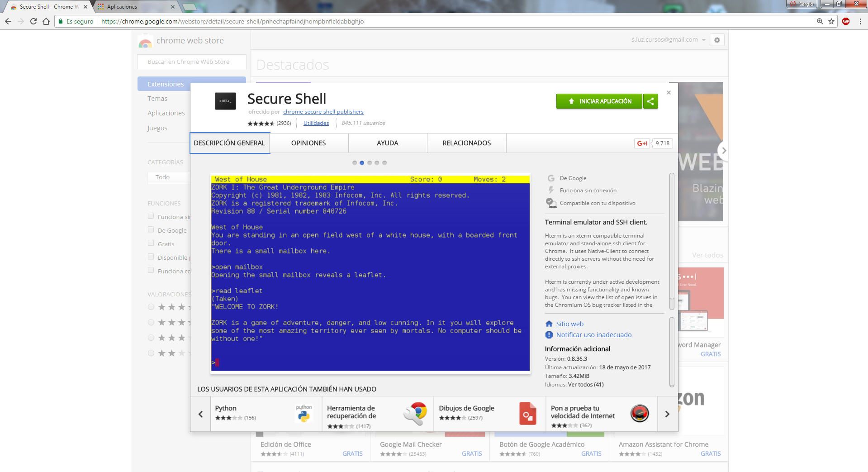Viewport: 868px width, 472px height.
Task: Bookmark this page with the star icon
Action: 831,21
